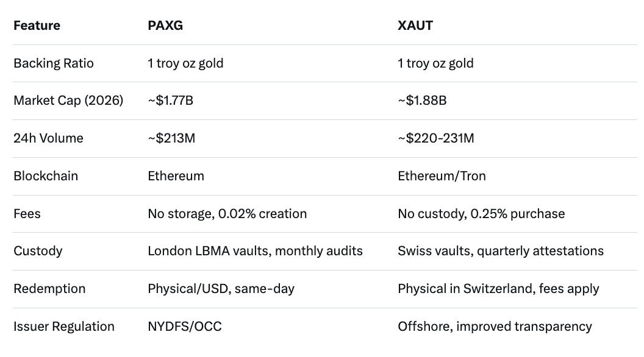644x357 pixels.
Task: Select the Backing Ratio row label
Action: point(54,63)
